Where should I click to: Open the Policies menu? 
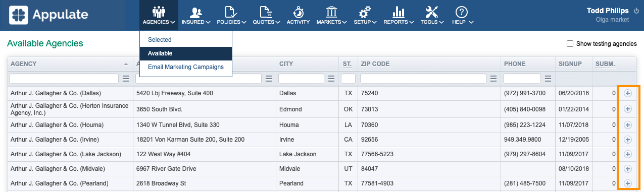coord(231,15)
